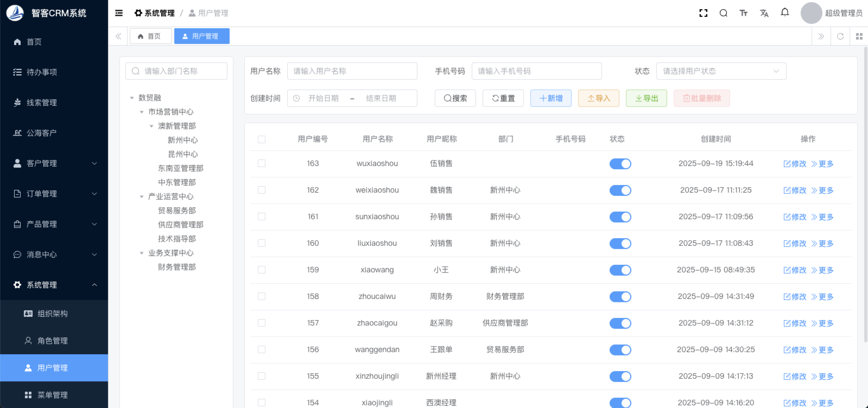Collapse the 市场营销中心 tree node
The height and width of the screenshot is (408, 868).
[x=142, y=112]
